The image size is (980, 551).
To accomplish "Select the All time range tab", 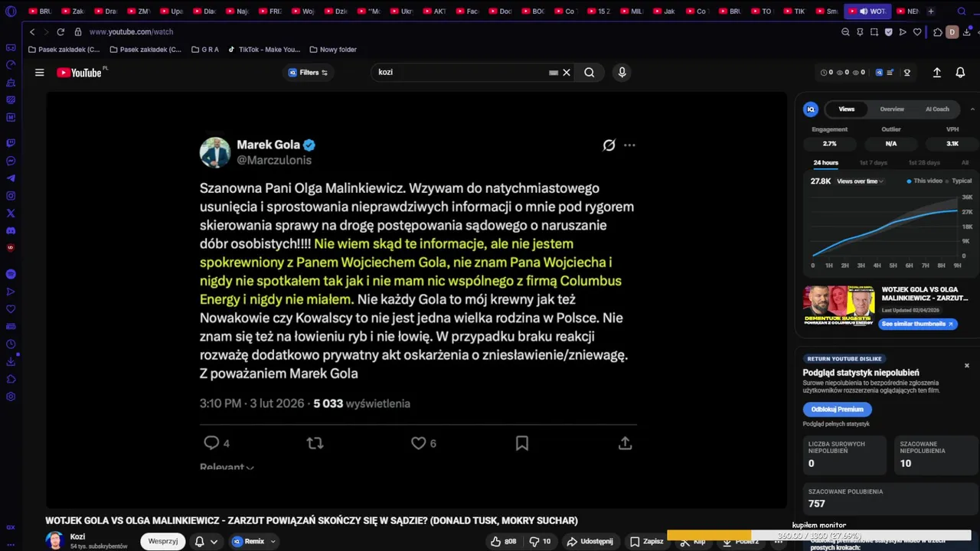I will 965,163.
